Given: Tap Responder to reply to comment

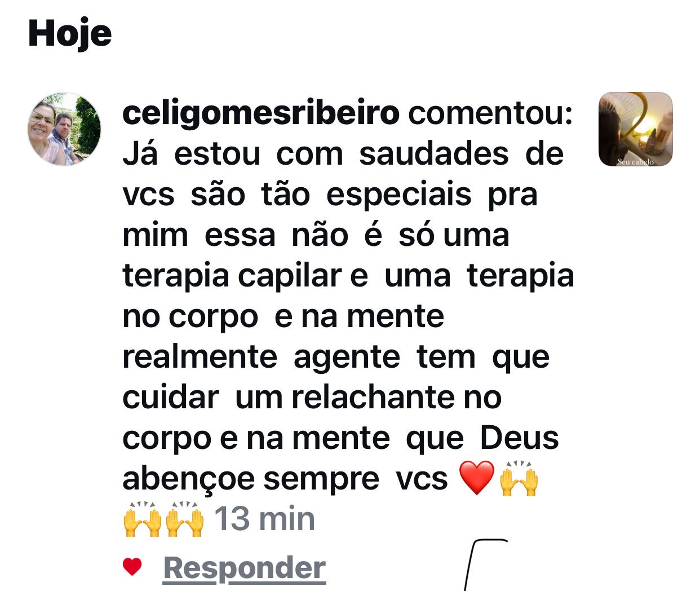Looking at the screenshot, I should 245,567.
